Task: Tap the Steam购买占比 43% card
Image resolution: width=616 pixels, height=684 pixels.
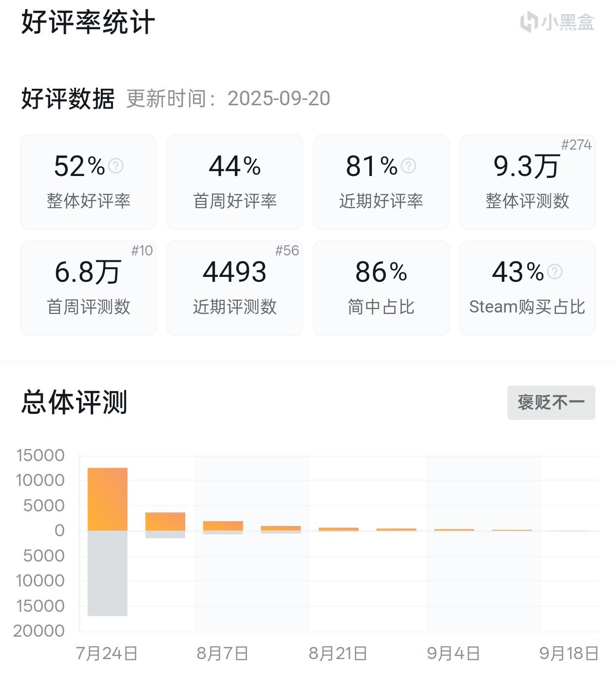Action: pos(527,288)
